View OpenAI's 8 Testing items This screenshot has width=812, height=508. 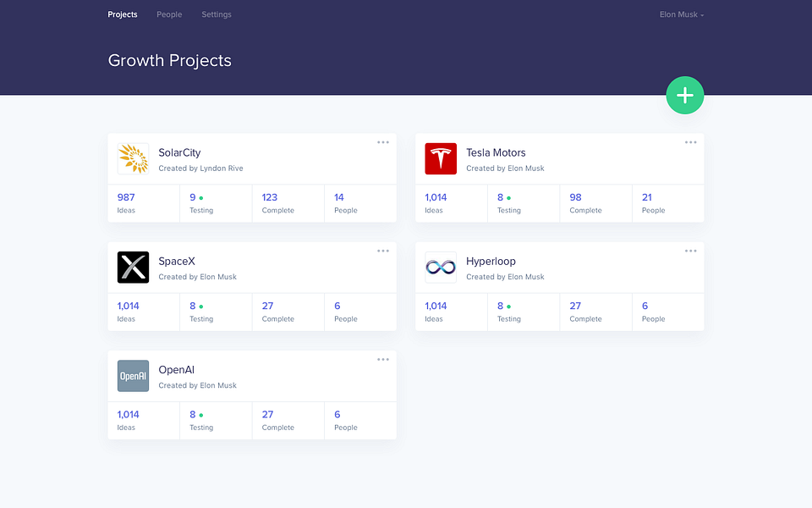(216, 421)
